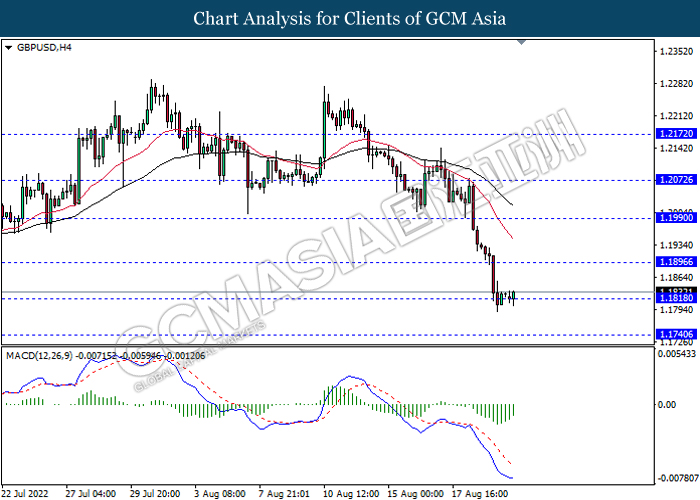Image resolution: width=700 pixels, height=500 pixels.
Task: Click the 1.23520 price scale value
Action: coord(676,51)
